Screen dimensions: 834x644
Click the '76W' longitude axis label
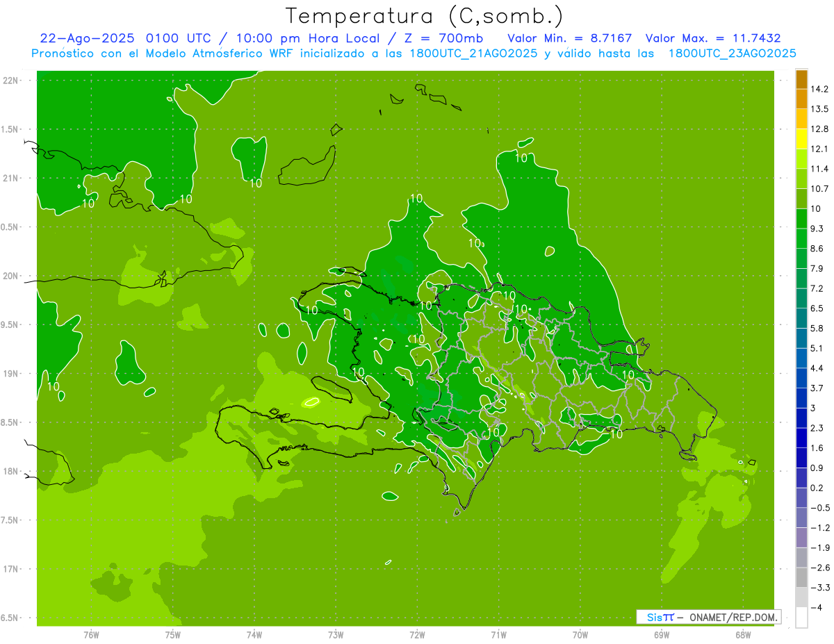coord(91,634)
